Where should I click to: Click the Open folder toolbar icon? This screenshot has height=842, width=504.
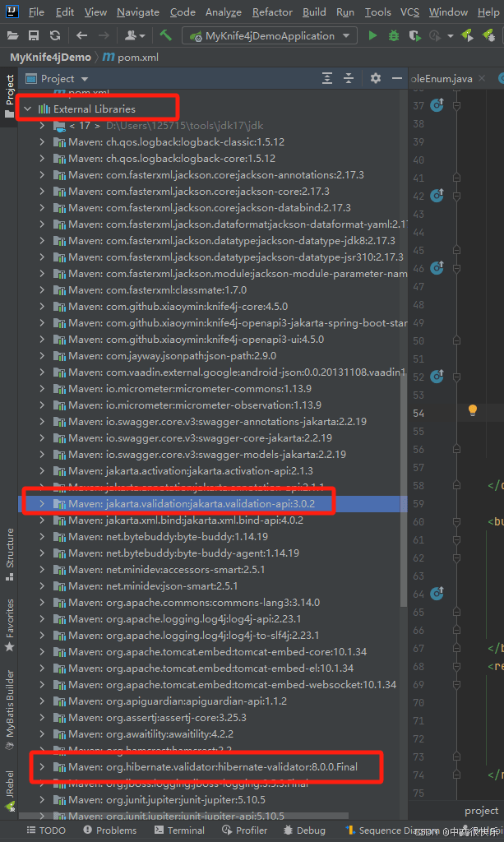12,36
